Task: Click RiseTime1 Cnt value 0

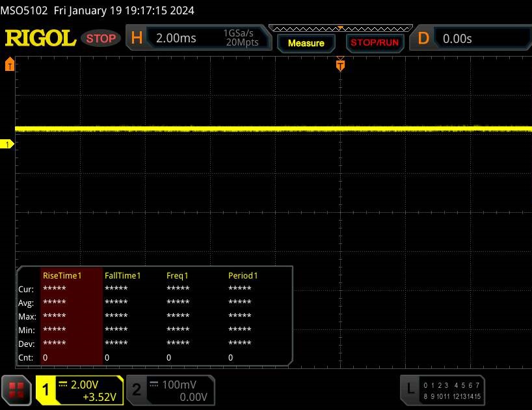Action: [x=46, y=357]
